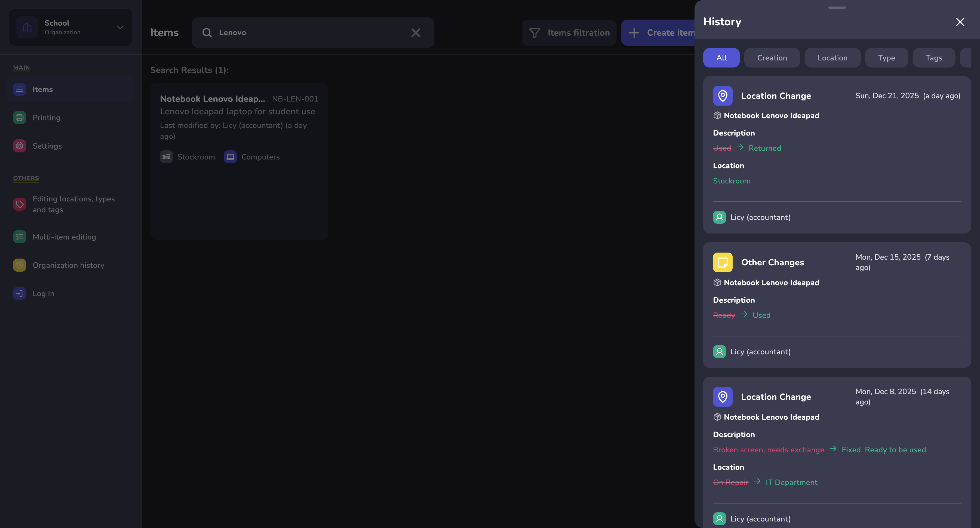Open the Printing section

coord(46,118)
